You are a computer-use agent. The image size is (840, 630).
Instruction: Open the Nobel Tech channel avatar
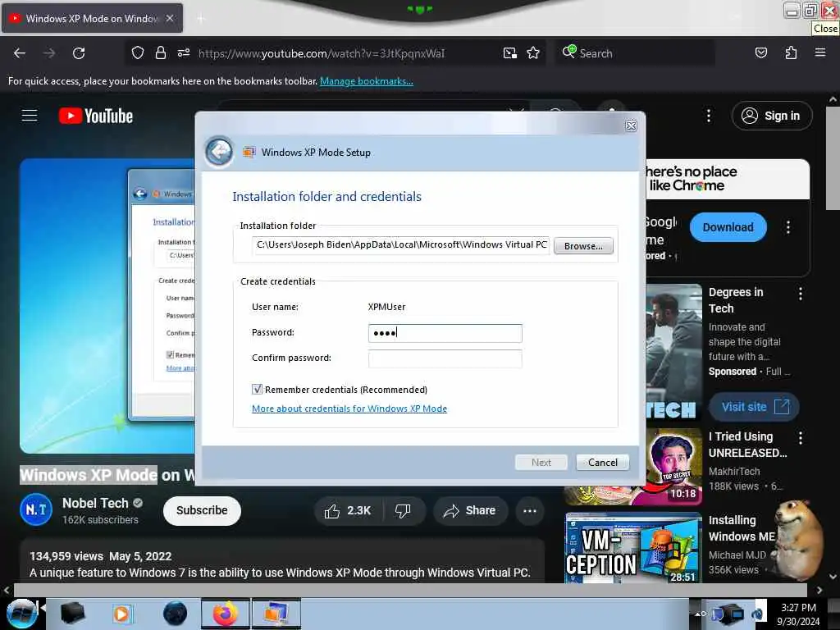(36, 509)
